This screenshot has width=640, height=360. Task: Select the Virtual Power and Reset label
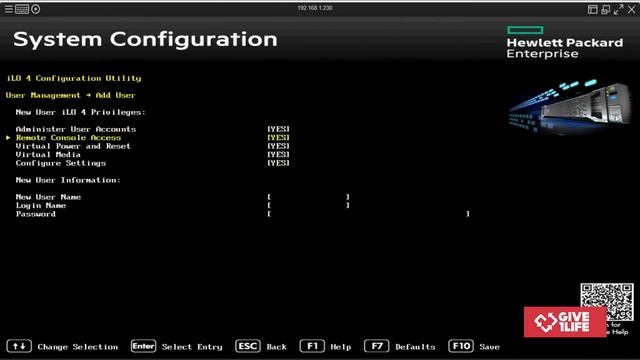click(x=73, y=146)
